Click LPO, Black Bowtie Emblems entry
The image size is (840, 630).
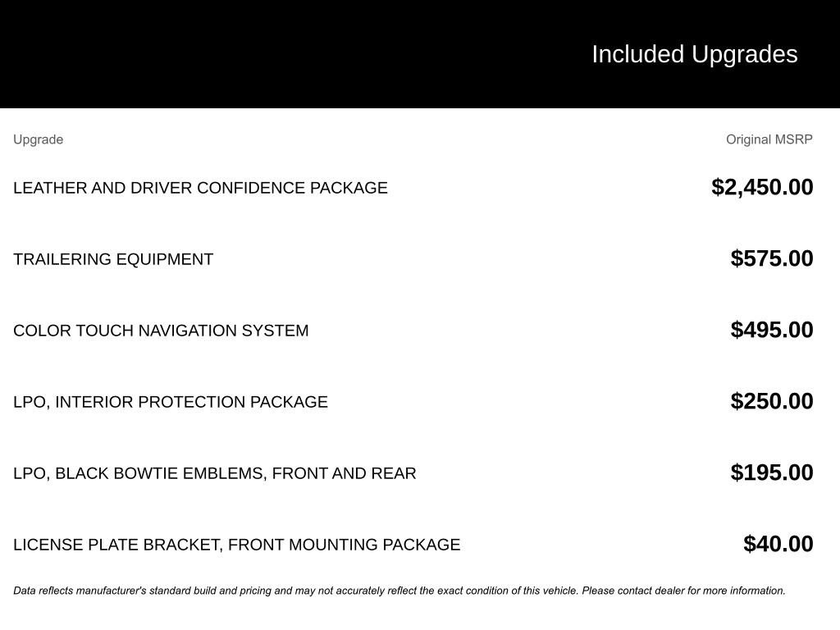click(x=215, y=473)
